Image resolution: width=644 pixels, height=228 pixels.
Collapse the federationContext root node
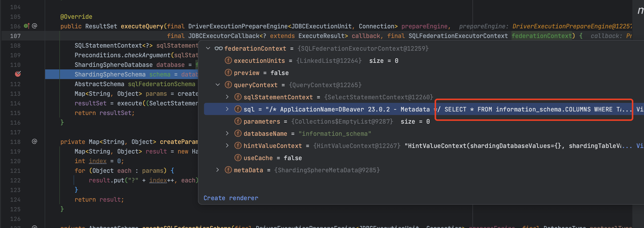208,48
